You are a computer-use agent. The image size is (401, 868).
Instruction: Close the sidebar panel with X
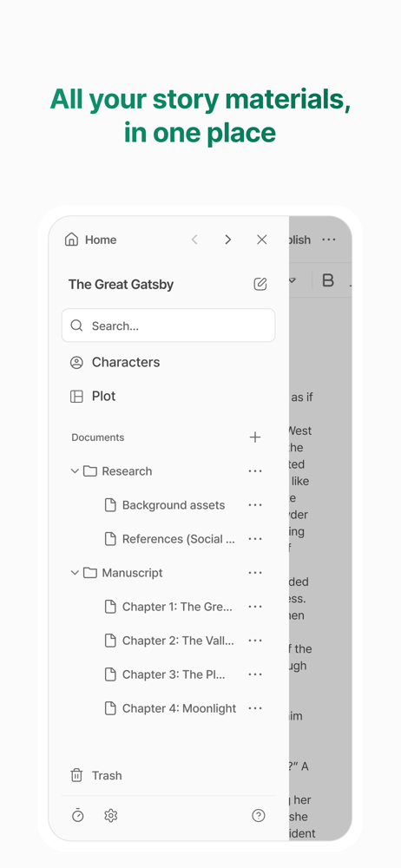(262, 240)
